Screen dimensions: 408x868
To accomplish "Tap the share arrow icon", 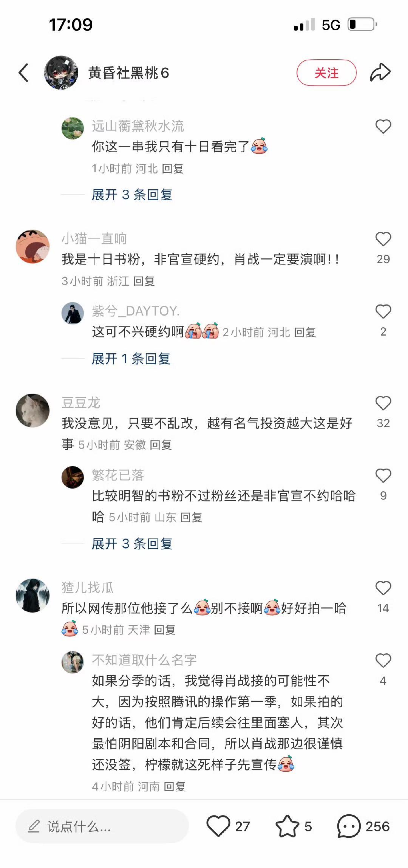I will coord(380,73).
